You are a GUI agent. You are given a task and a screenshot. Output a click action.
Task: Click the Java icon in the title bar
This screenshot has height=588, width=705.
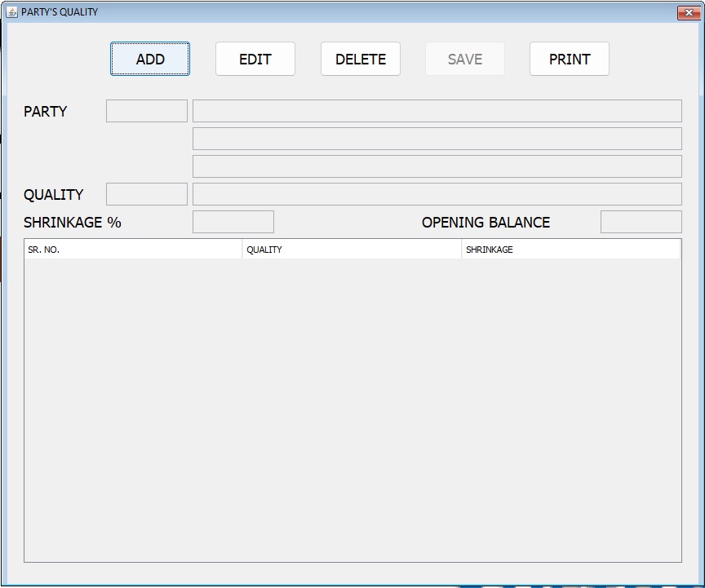[12, 12]
